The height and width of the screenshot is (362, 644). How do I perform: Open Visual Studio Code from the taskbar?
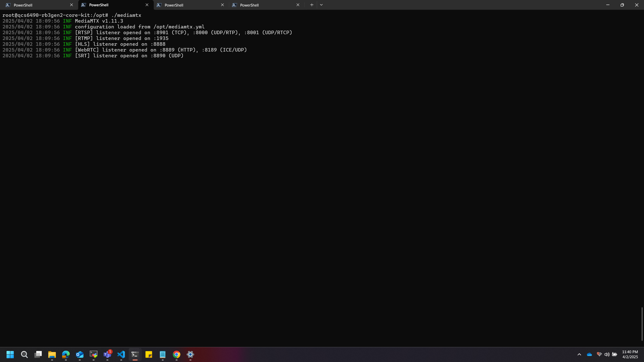121,354
